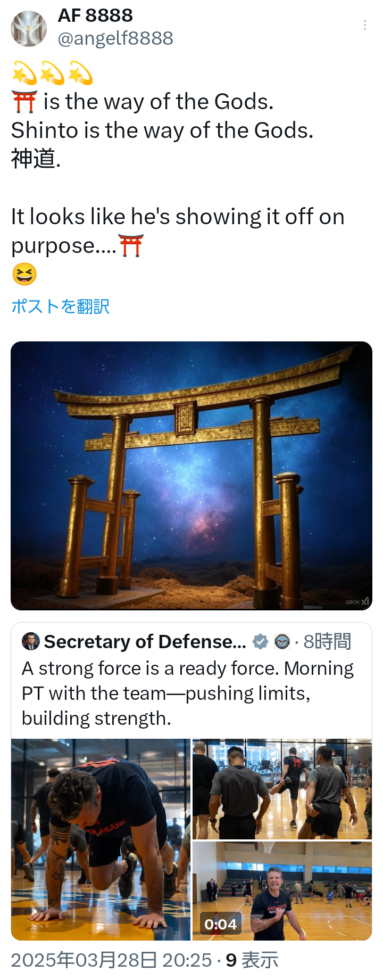This screenshot has width=383, height=980.
Task: Tap the blue verified badge icon
Action: 260,642
